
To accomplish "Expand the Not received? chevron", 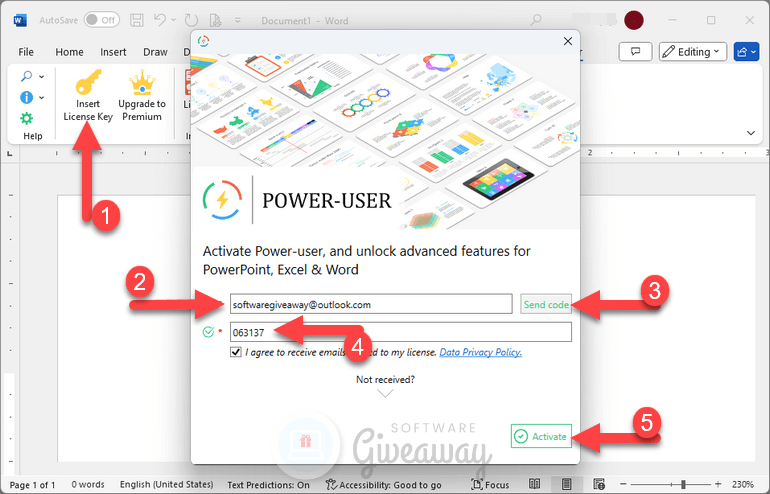I will click(385, 393).
